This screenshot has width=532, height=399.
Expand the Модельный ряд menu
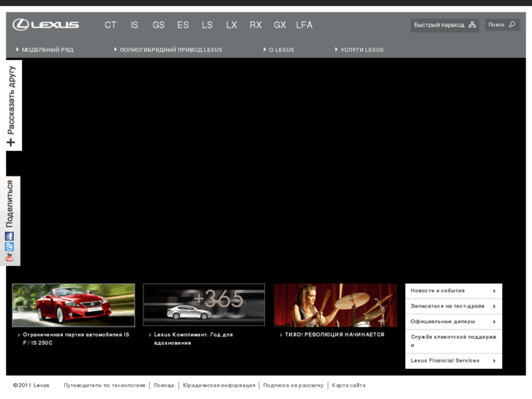point(45,50)
